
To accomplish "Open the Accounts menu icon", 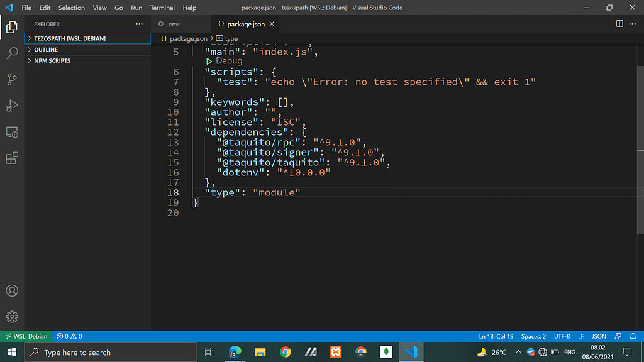I will tap(12, 290).
